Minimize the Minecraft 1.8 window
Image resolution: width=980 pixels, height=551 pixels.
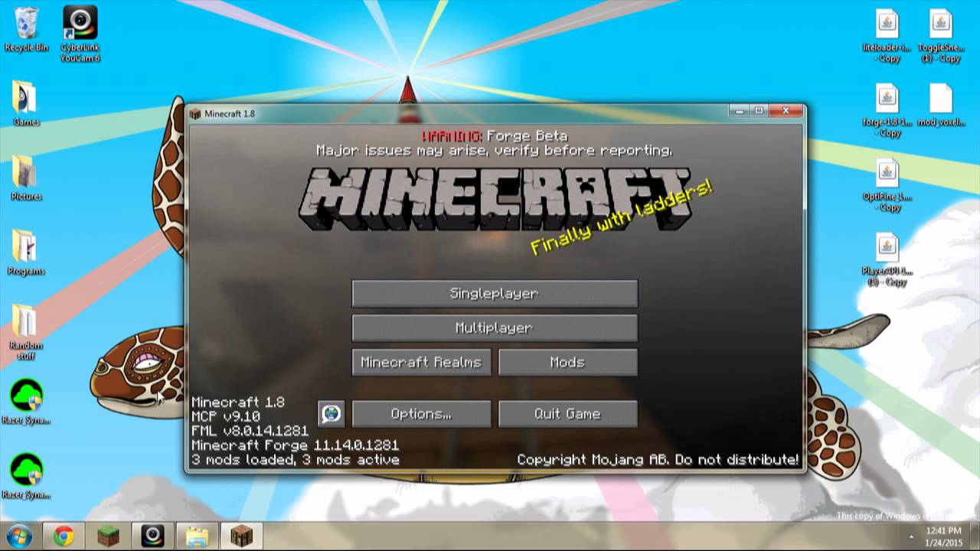pyautogui.click(x=739, y=111)
